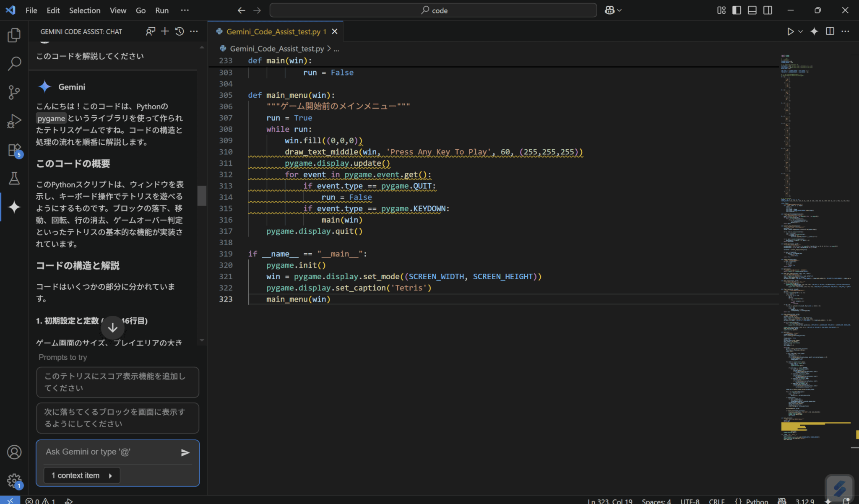859x504 pixels.
Task: Open the File menu
Action: pyautogui.click(x=31, y=10)
